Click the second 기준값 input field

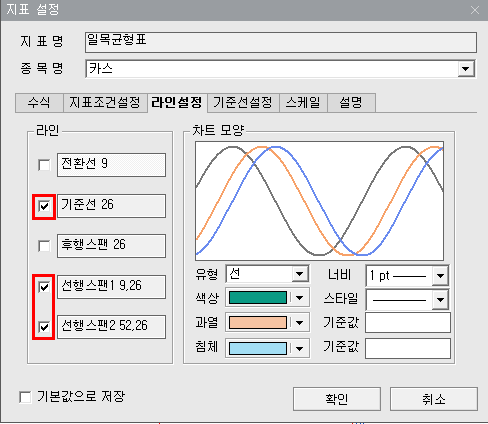point(408,349)
